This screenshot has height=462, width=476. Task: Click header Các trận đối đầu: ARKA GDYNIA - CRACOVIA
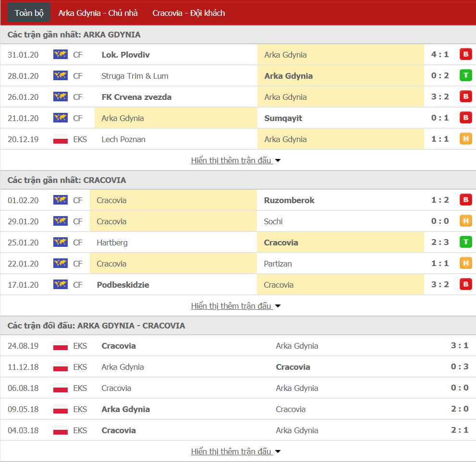(96, 326)
